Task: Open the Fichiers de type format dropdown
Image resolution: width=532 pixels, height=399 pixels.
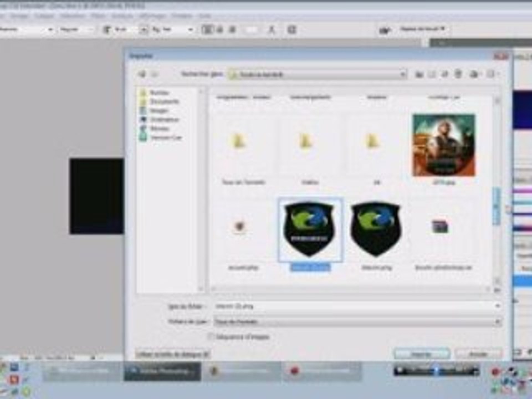Action: pyautogui.click(x=357, y=321)
